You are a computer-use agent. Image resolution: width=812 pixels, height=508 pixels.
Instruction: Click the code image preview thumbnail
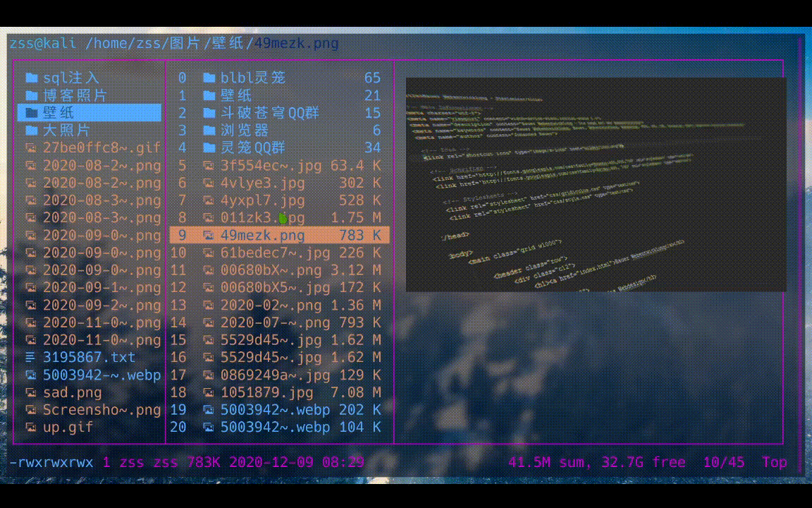[596, 184]
